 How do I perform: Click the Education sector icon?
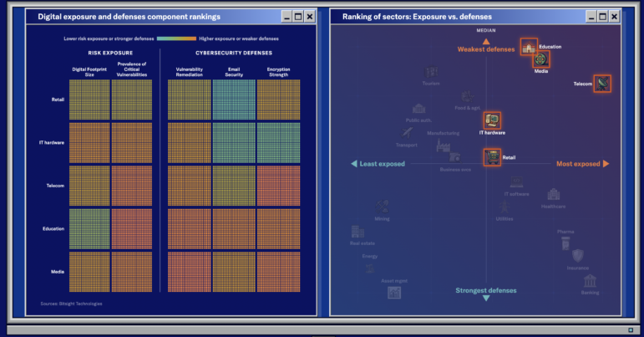point(529,47)
